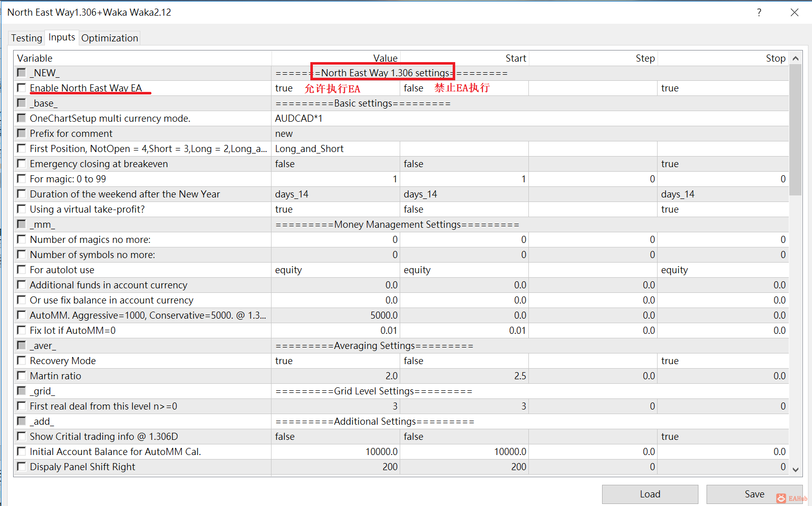Open Emergency closing at breakeven Value cell
The height and width of the screenshot is (506, 812).
[336, 164]
